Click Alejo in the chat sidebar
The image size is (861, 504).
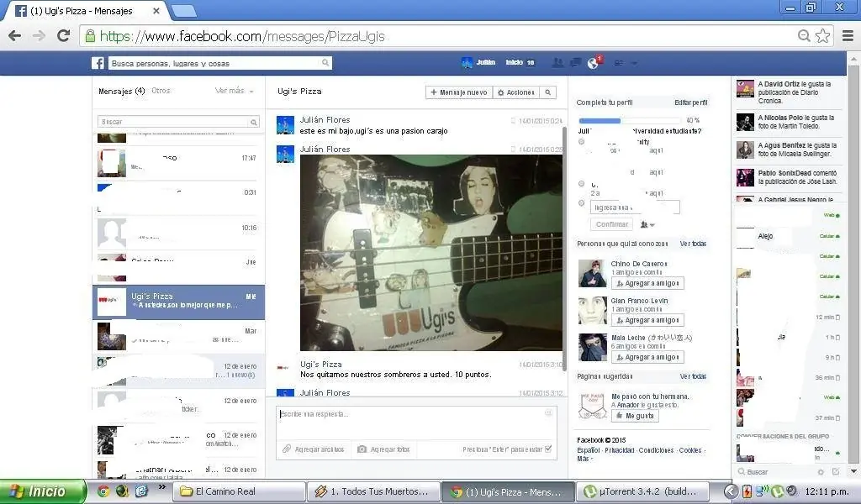[x=765, y=236]
